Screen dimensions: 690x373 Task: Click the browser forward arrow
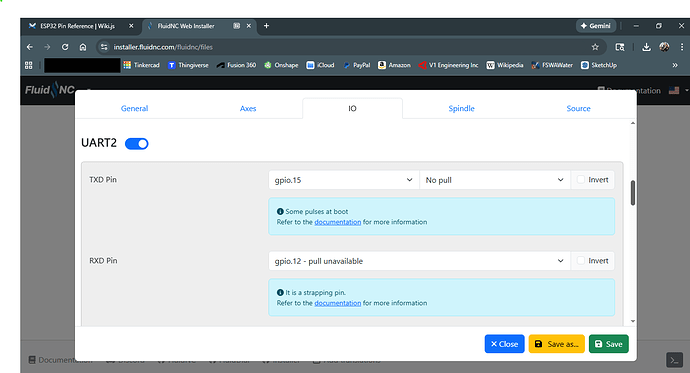pyautogui.click(x=47, y=47)
